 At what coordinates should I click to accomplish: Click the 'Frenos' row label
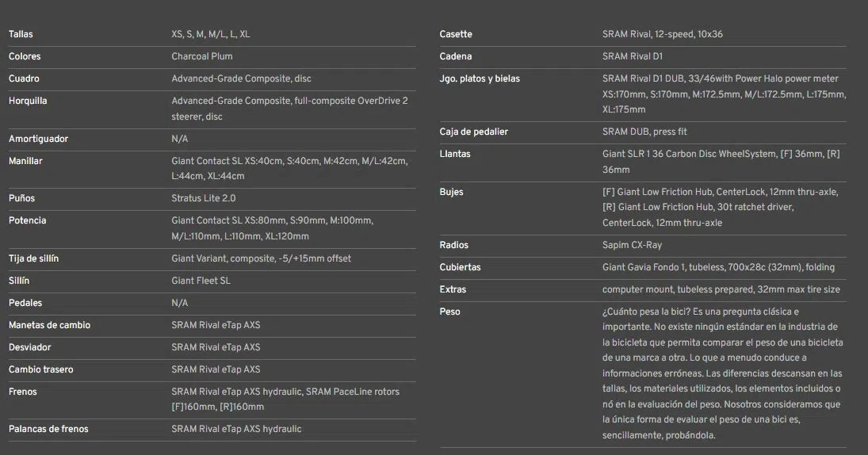pyautogui.click(x=23, y=392)
